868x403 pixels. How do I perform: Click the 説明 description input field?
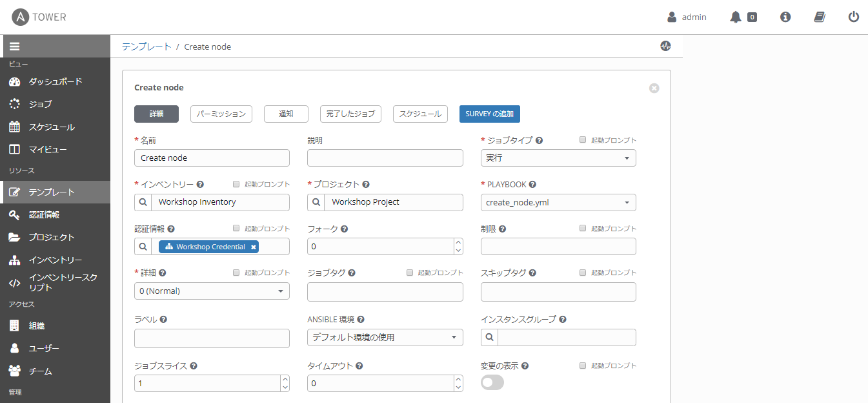pos(385,158)
